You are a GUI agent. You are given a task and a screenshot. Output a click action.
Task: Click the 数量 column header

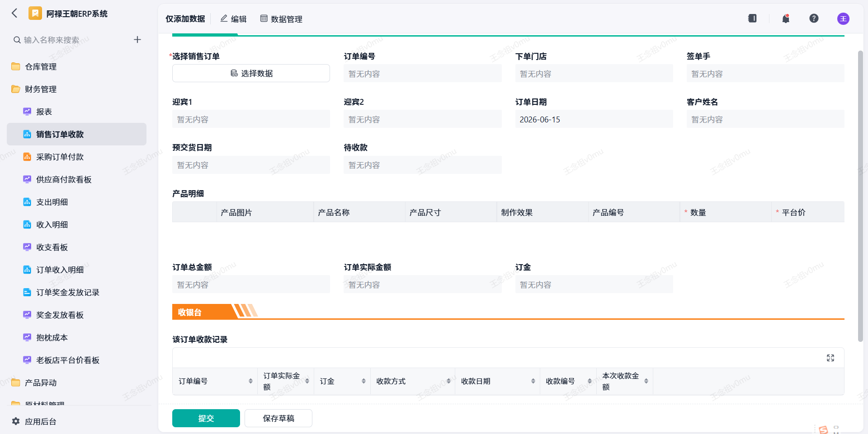pos(726,212)
